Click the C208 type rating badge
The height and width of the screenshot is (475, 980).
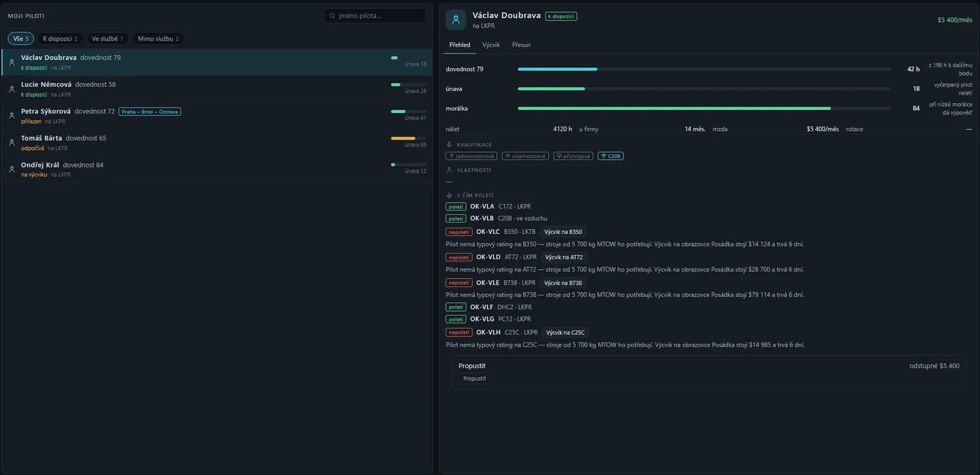(x=611, y=156)
